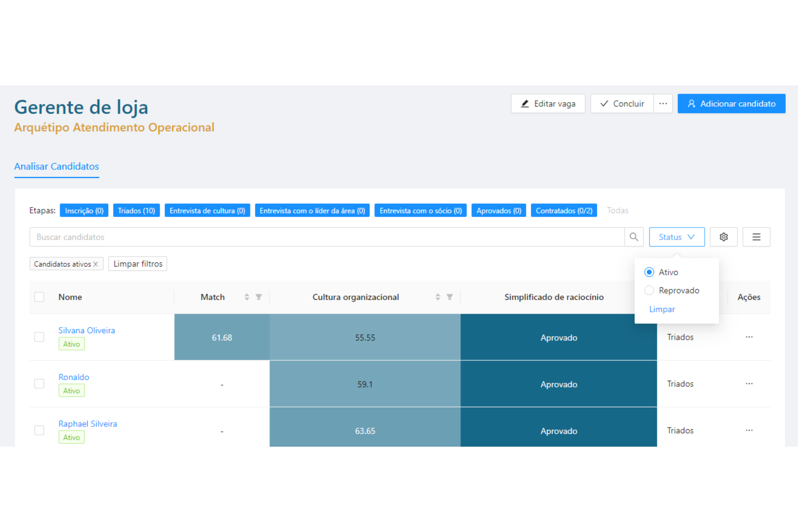Screen dimensions: 798x532
Task: Open the Status dropdown
Action: click(676, 237)
